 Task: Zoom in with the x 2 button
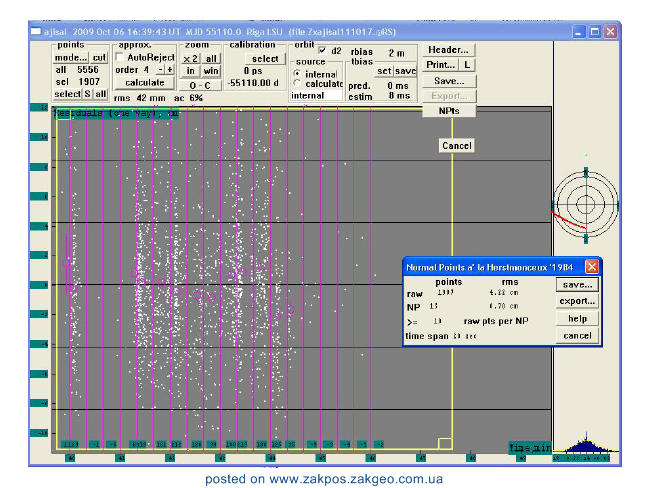pyautogui.click(x=190, y=58)
